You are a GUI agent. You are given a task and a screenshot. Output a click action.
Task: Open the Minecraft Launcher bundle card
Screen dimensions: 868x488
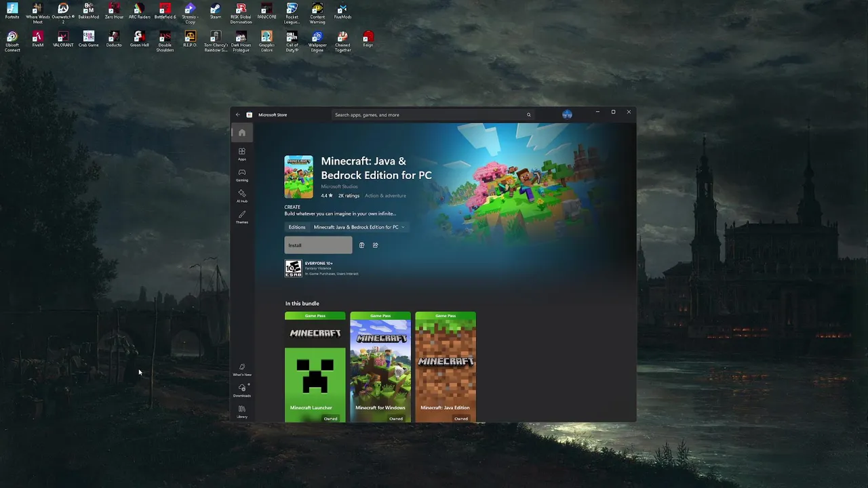315,367
